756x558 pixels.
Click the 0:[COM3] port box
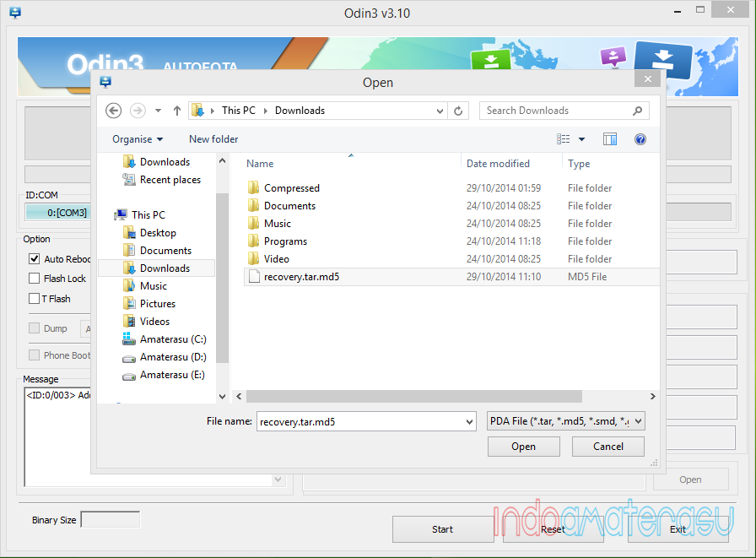(x=58, y=213)
